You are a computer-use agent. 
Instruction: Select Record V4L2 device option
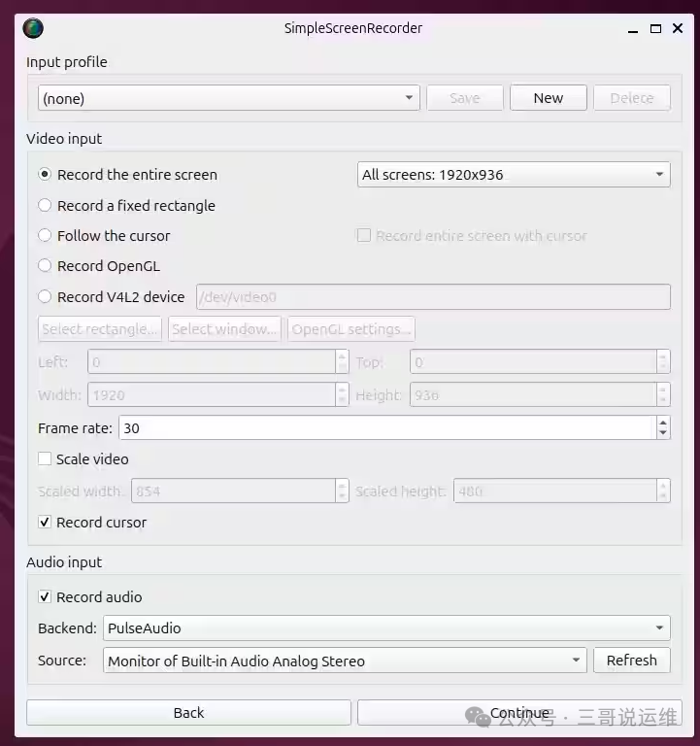[x=45, y=296]
